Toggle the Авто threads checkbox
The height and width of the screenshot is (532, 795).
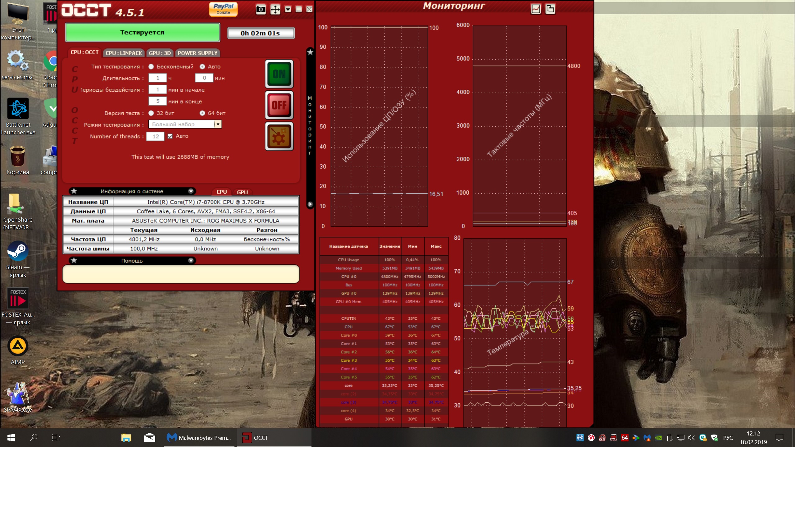[x=170, y=136]
